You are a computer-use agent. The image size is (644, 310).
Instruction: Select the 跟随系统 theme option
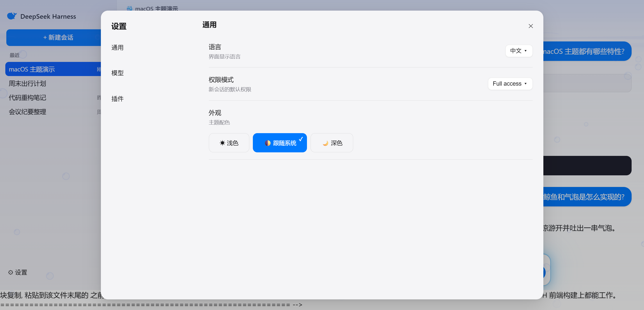tap(280, 143)
